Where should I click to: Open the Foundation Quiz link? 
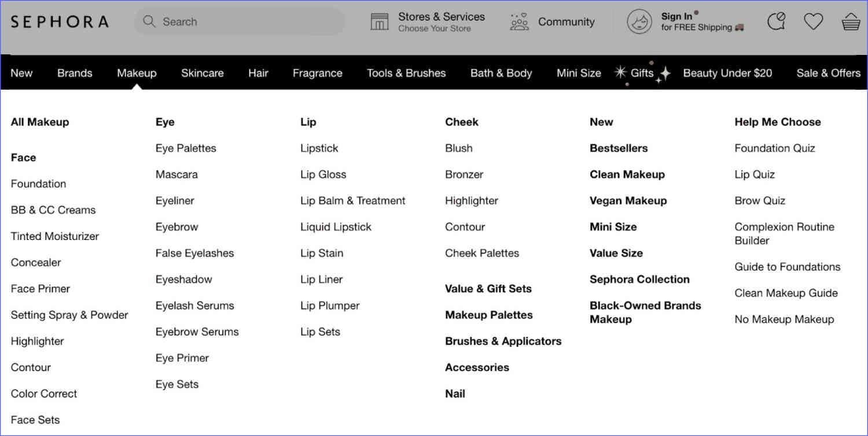(774, 148)
